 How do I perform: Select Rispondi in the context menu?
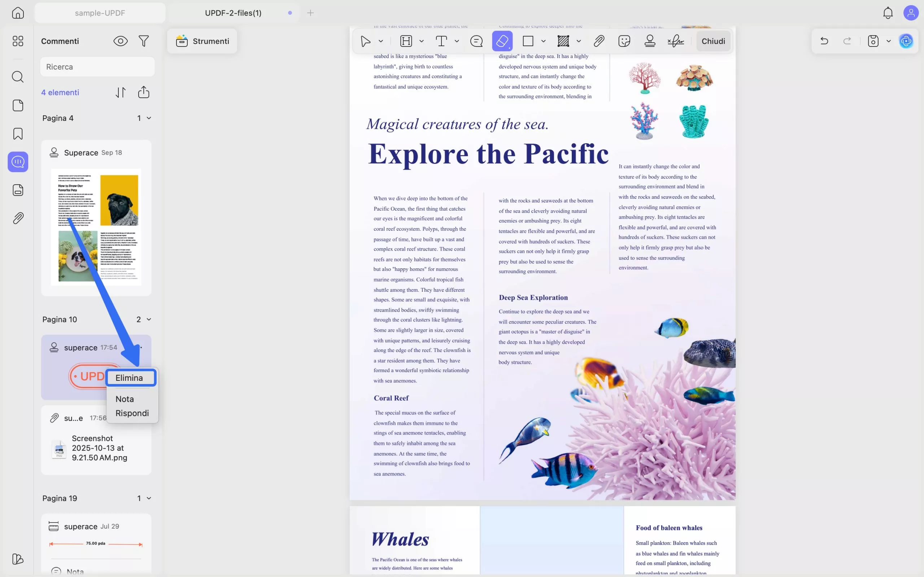(x=132, y=413)
